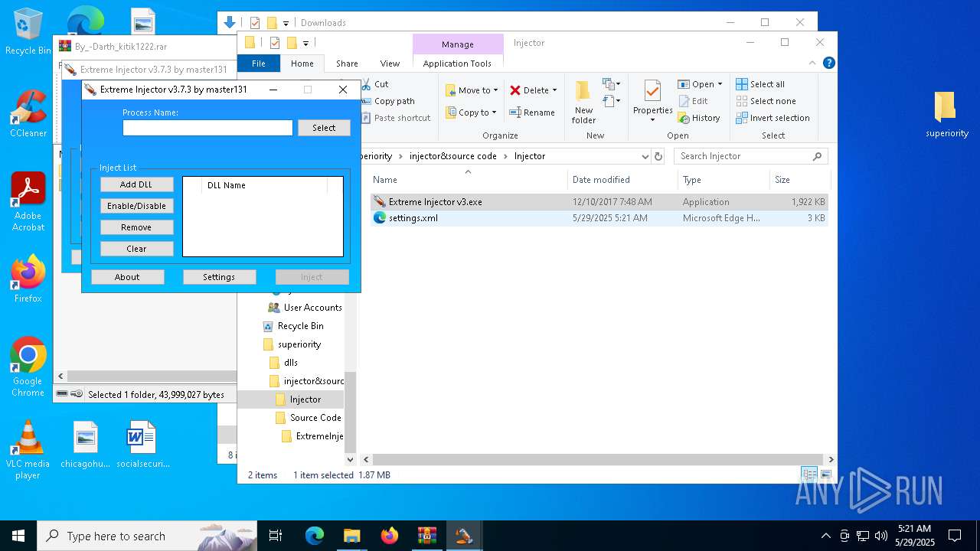Open WinRAR from the taskbar

(x=426, y=536)
